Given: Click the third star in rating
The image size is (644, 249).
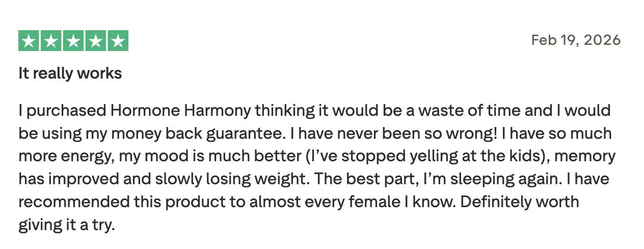Looking at the screenshot, I should tap(73, 41).
